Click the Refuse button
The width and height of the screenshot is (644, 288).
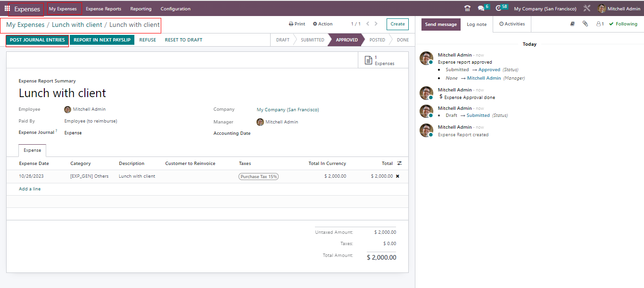tap(148, 40)
